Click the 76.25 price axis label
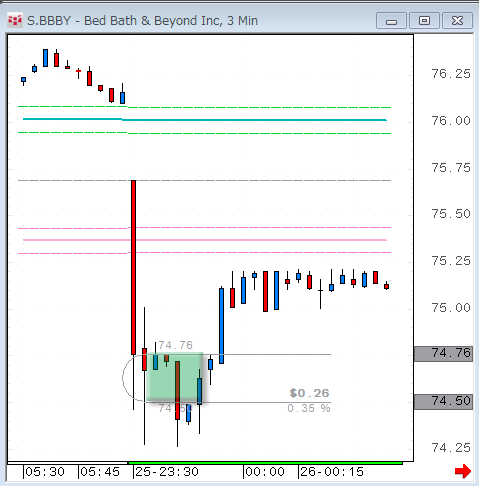Viewport: 479px width, 486px height. click(451, 74)
